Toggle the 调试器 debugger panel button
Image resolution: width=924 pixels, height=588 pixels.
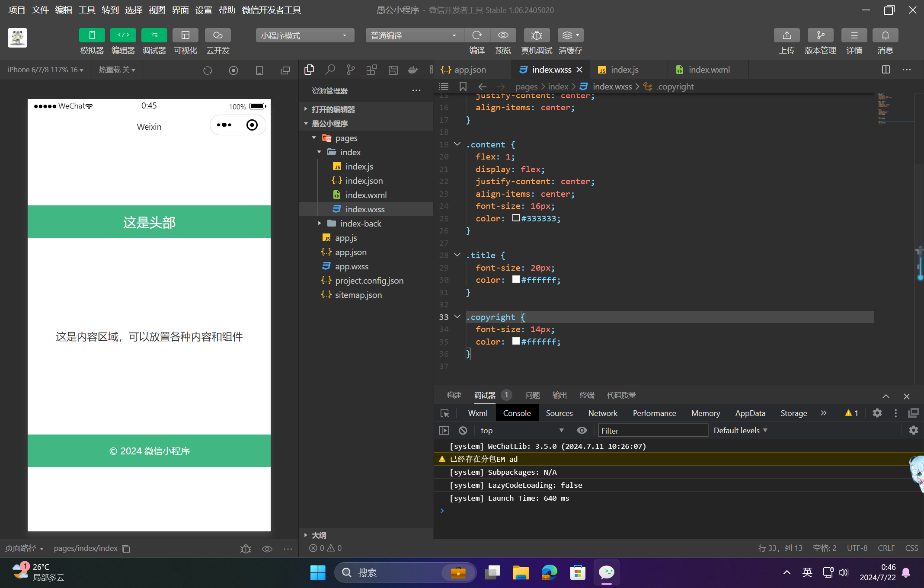154,35
